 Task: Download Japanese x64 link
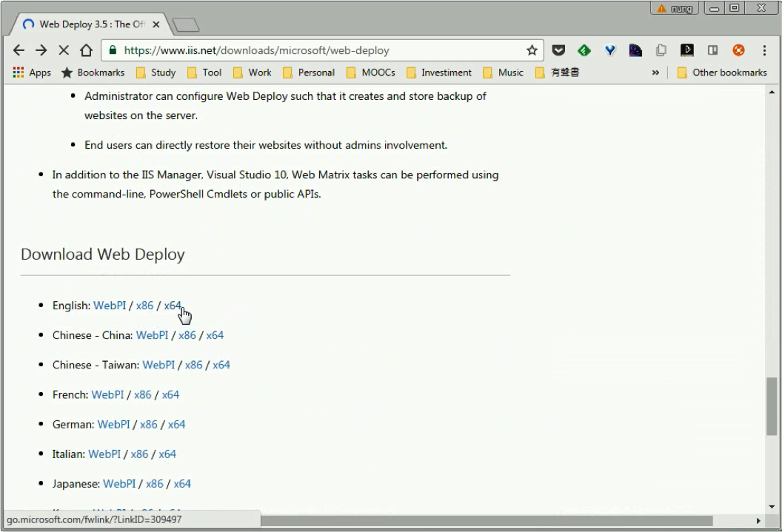(x=182, y=484)
